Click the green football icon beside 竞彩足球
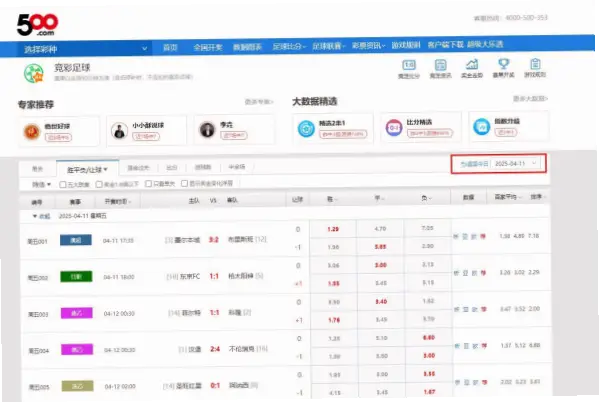Viewport: 599px width, 402px height. 34,73
